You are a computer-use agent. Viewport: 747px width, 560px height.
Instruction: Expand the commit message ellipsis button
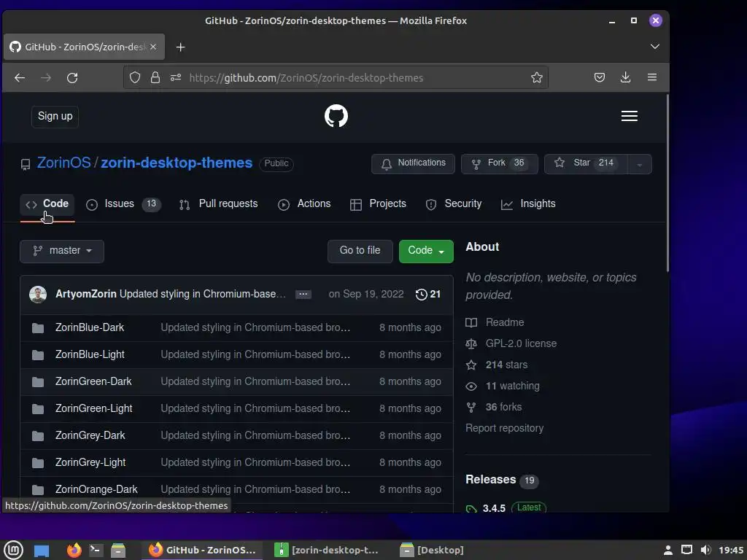point(303,295)
